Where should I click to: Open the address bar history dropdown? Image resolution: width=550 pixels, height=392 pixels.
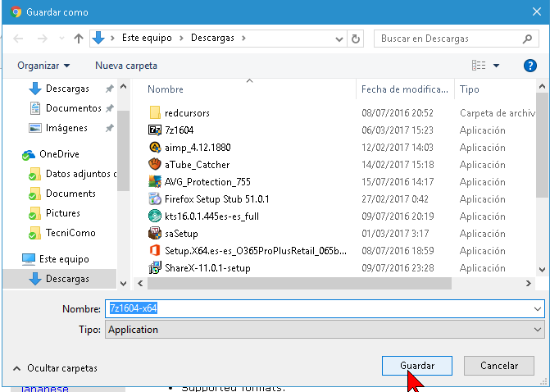(339, 39)
